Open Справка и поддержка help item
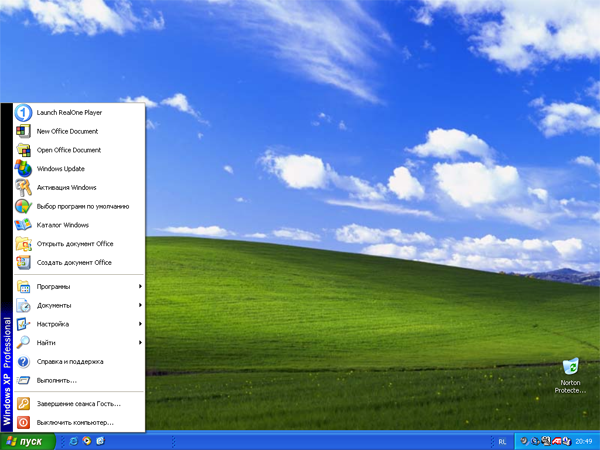 coord(79,362)
